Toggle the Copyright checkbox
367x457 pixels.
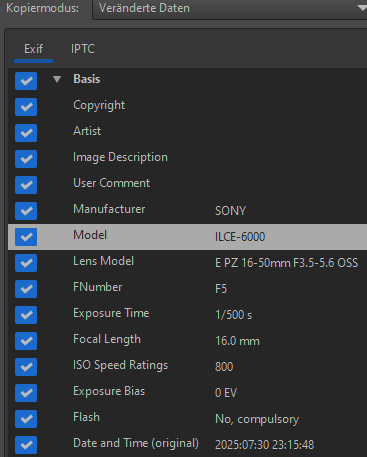(x=26, y=107)
